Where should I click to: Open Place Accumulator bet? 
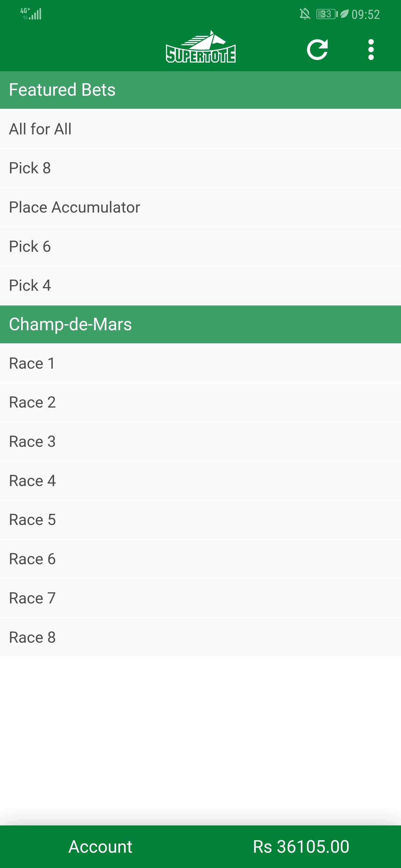[x=200, y=207]
